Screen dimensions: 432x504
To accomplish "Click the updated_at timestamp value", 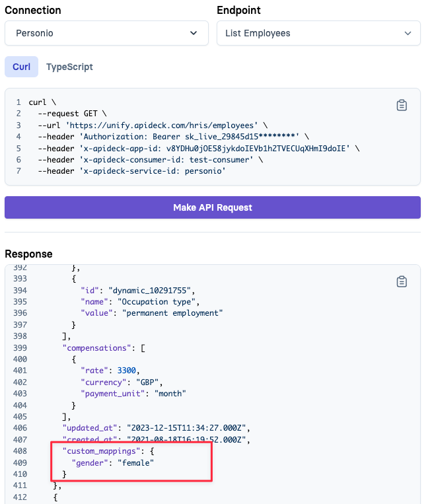I will click(186, 428).
